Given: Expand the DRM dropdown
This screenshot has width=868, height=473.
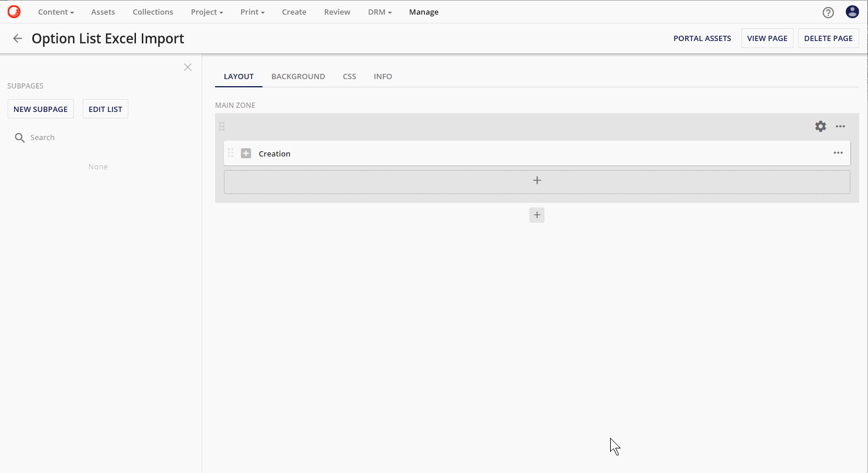Looking at the screenshot, I should [379, 12].
